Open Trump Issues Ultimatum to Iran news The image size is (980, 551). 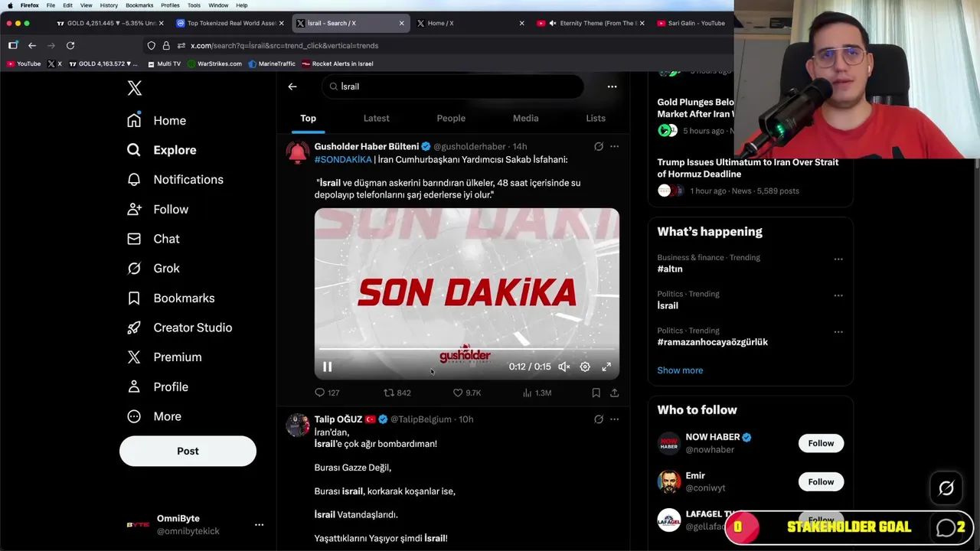pos(747,168)
